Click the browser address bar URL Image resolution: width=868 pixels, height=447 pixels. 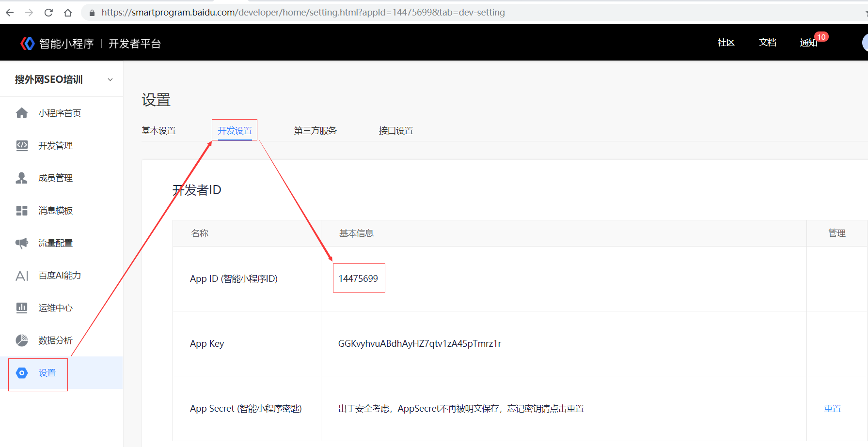(303, 13)
